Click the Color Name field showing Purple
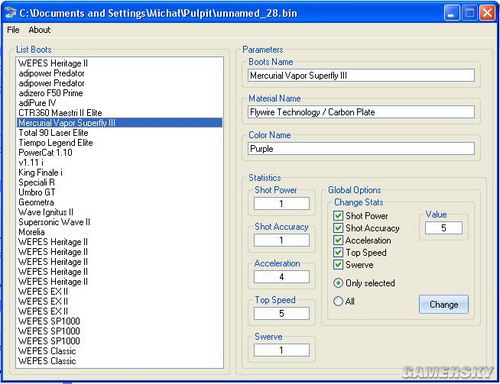The width and height of the screenshot is (500, 384). tap(361, 149)
